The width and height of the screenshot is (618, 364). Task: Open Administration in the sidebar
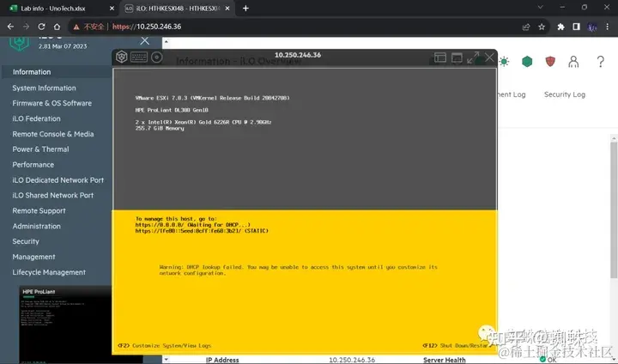tap(36, 227)
